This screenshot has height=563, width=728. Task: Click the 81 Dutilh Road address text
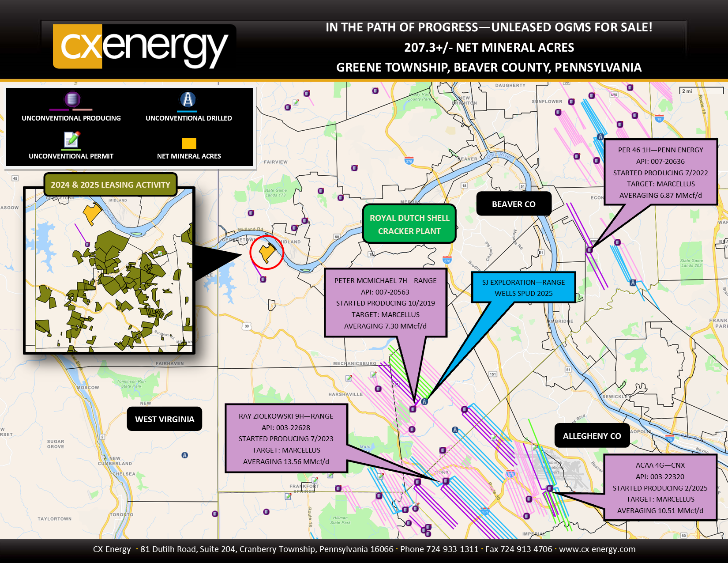coord(266,549)
